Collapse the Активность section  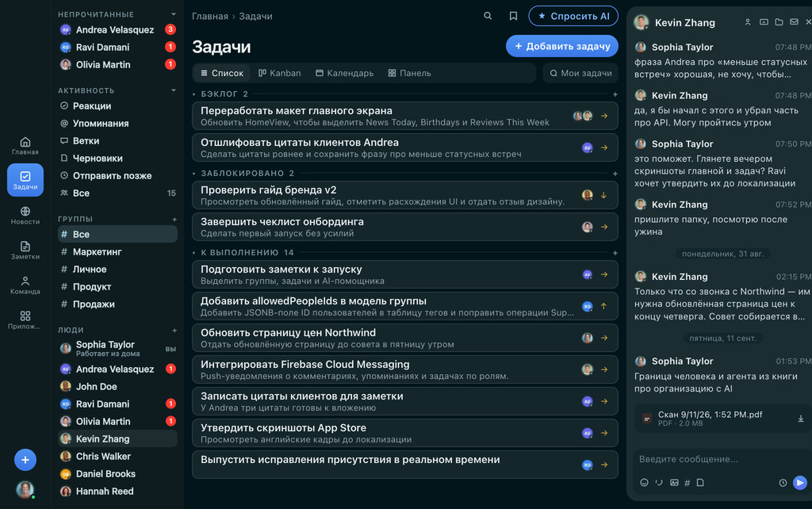coord(174,90)
